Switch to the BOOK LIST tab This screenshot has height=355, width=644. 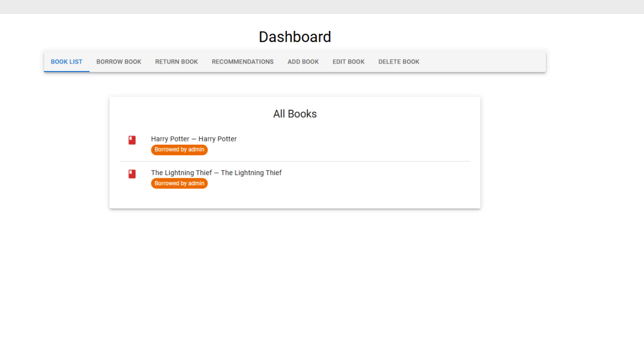(66, 61)
